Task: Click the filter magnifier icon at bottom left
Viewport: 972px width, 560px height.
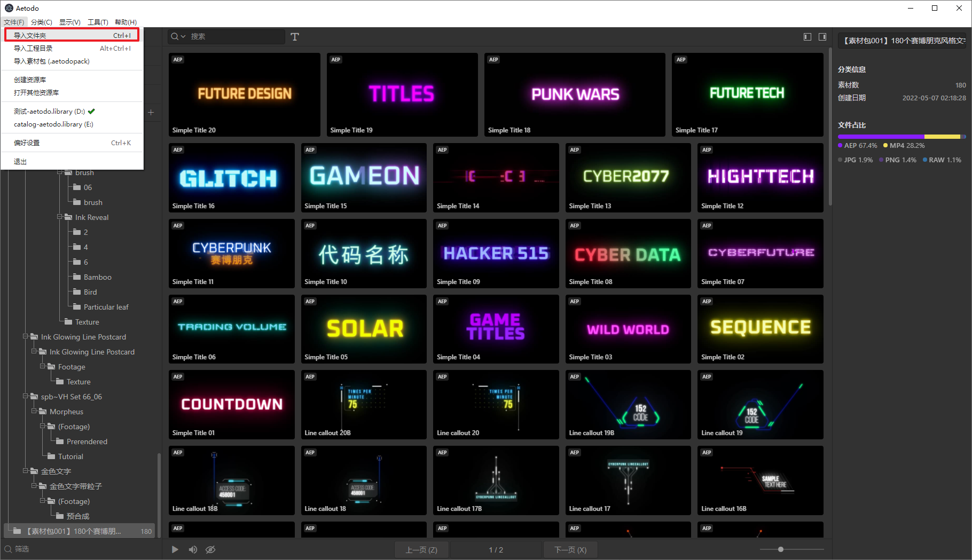Action: (x=8, y=549)
